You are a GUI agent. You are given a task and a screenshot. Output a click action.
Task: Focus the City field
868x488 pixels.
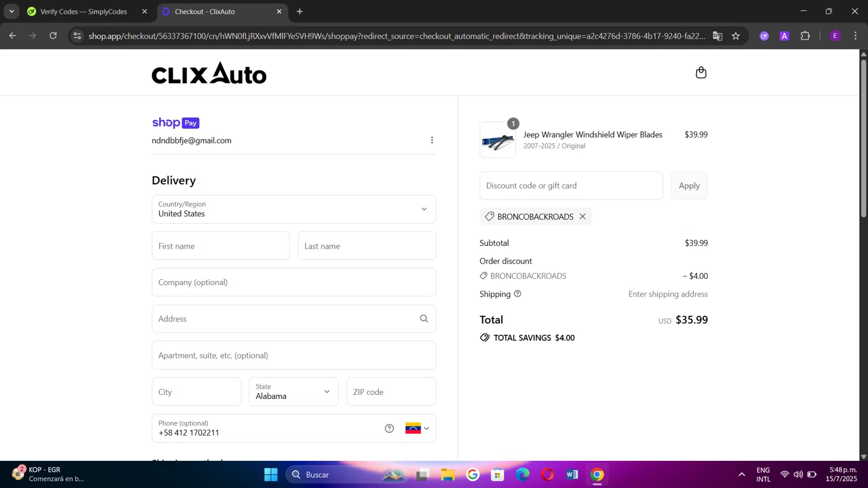pos(196,391)
